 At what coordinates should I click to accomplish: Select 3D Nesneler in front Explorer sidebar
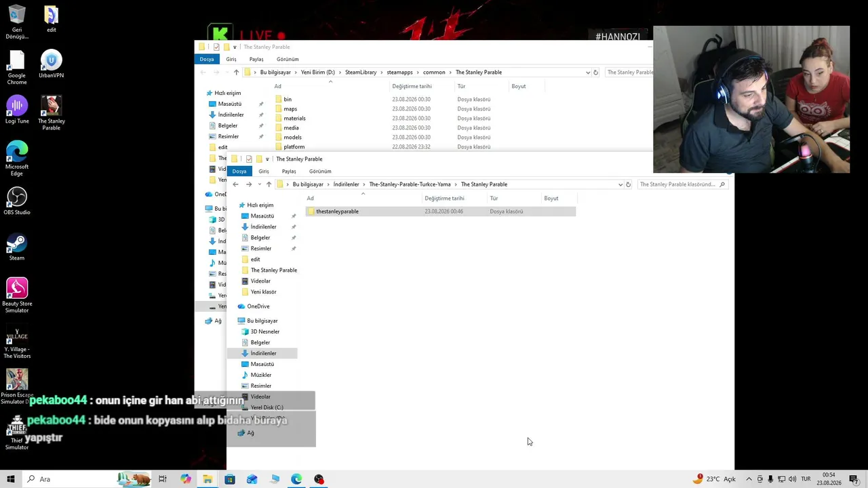point(265,332)
